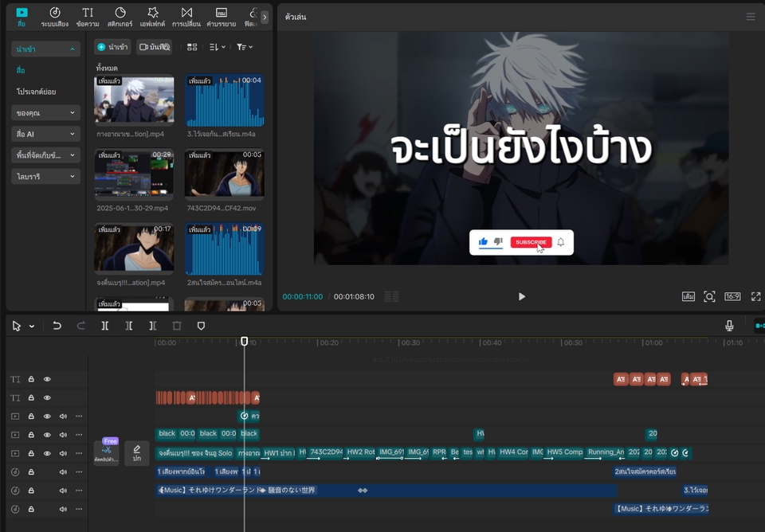The image size is (765, 532).
Task: Mute the main video track
Action: click(x=63, y=453)
